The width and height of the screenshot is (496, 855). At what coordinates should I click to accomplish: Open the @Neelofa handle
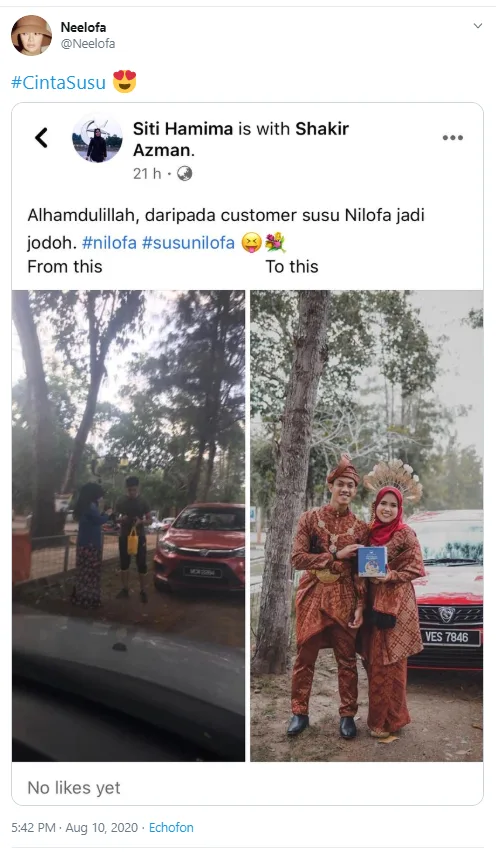pos(88,44)
